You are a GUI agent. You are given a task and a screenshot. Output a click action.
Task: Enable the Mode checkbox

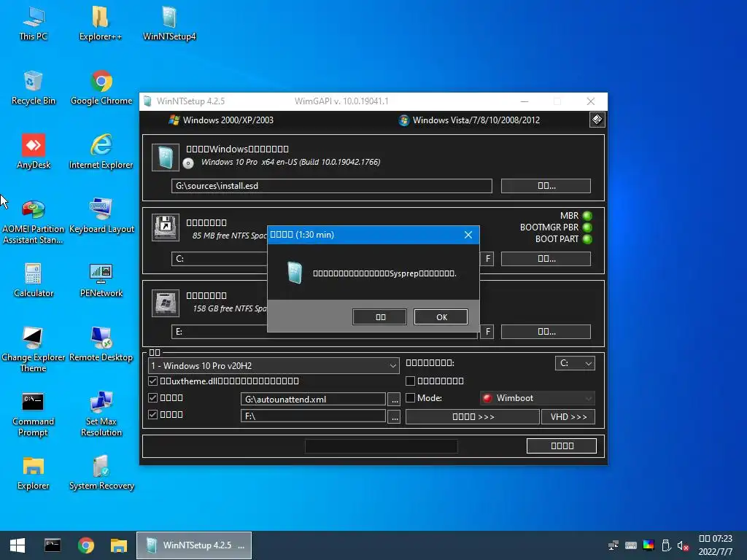point(410,397)
